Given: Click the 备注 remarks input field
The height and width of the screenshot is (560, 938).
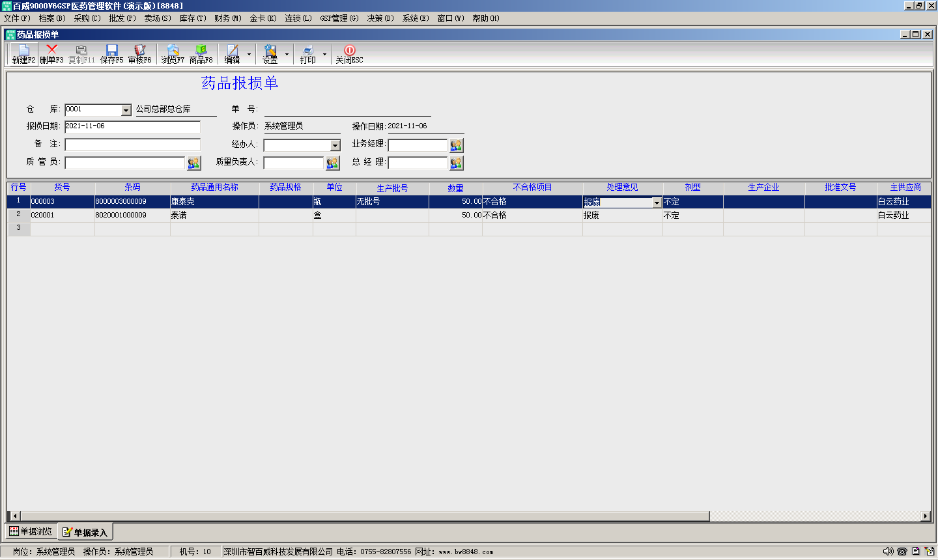Looking at the screenshot, I should tap(132, 145).
